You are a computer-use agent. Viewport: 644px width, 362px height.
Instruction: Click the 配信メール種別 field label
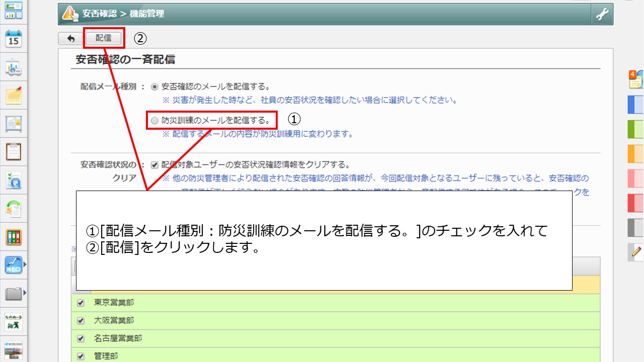[x=110, y=86]
